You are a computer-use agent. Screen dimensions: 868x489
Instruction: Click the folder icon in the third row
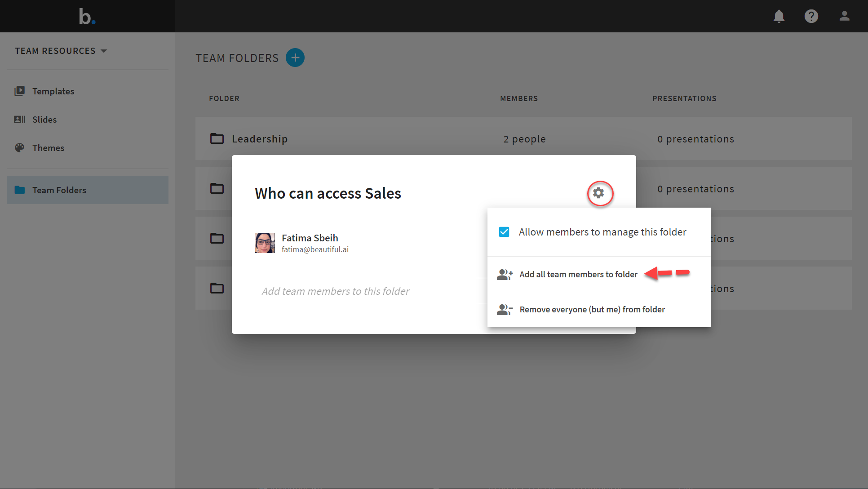coord(217,238)
